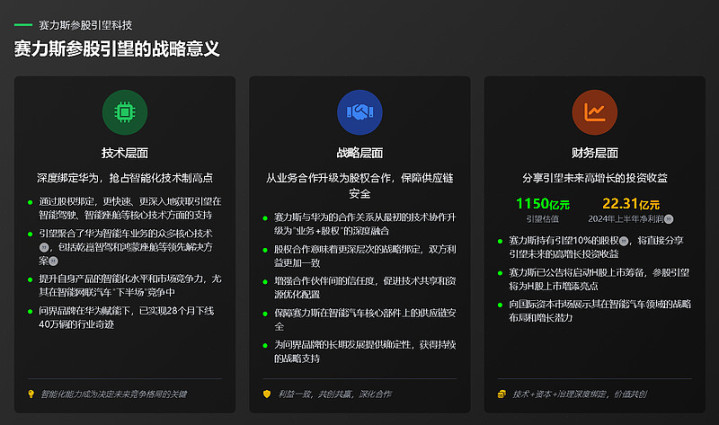Open the reference badge after 2024年上半年净利润
The width and height of the screenshot is (719, 425).
[669, 219]
